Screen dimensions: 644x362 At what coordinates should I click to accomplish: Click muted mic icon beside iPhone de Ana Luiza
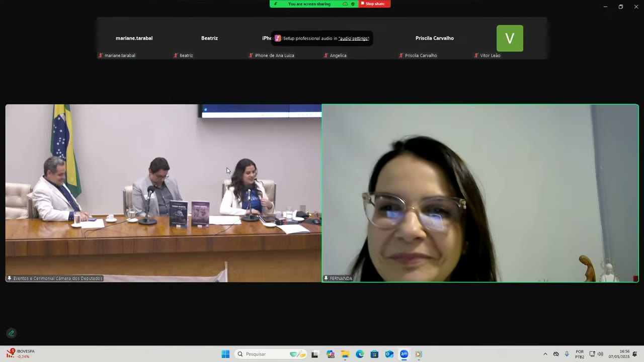click(251, 55)
